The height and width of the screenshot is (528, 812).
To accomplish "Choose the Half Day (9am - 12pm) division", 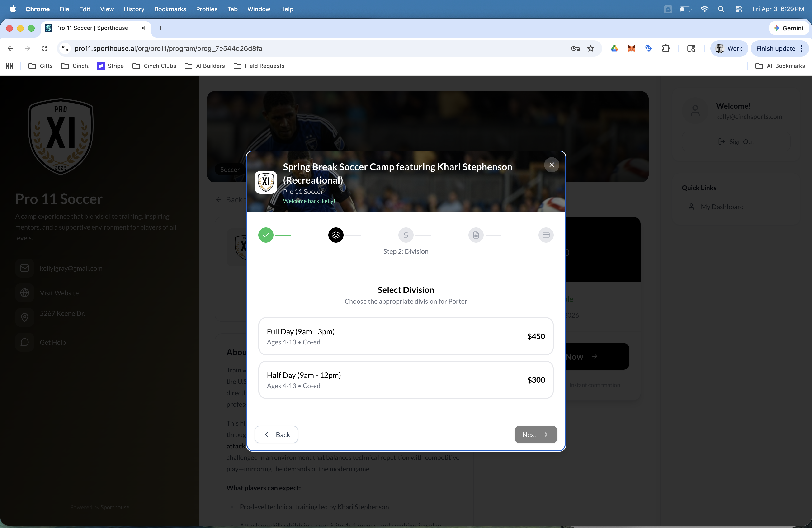I will click(x=406, y=380).
